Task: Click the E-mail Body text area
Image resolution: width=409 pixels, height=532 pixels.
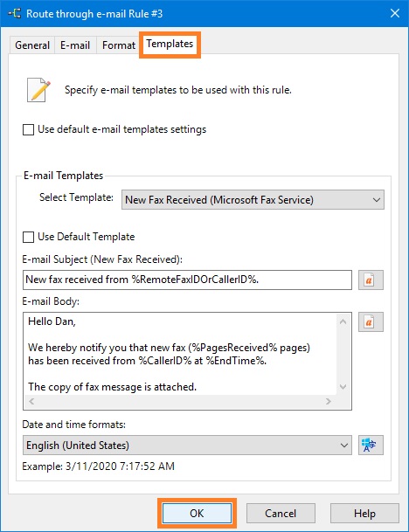Action: pos(180,354)
